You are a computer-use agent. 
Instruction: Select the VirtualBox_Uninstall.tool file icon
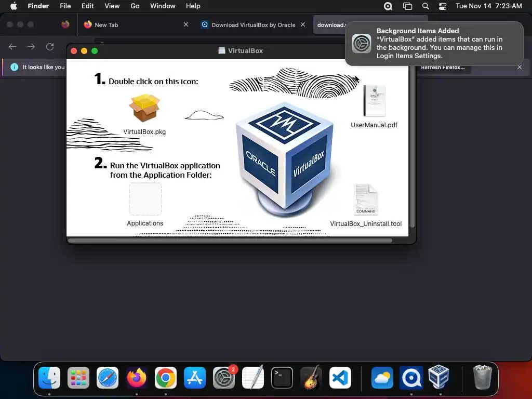[366, 199]
